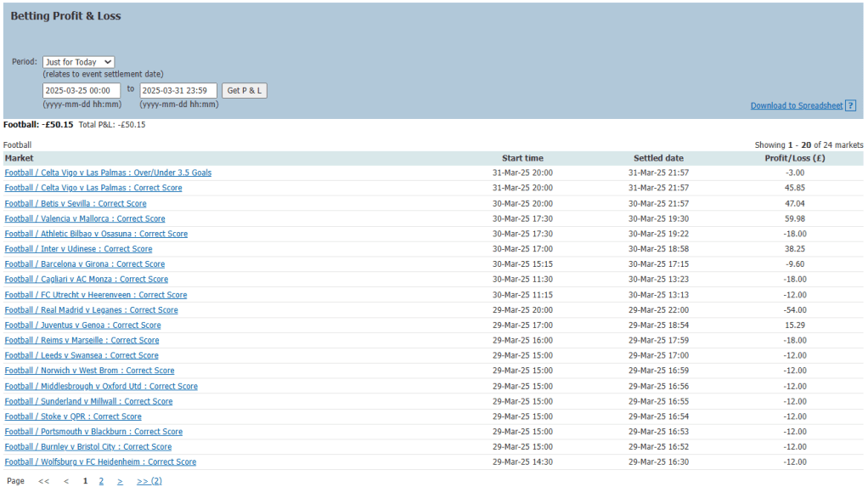Click the previous page < arrow
Viewport: 868px width, 487px height.
(66, 481)
